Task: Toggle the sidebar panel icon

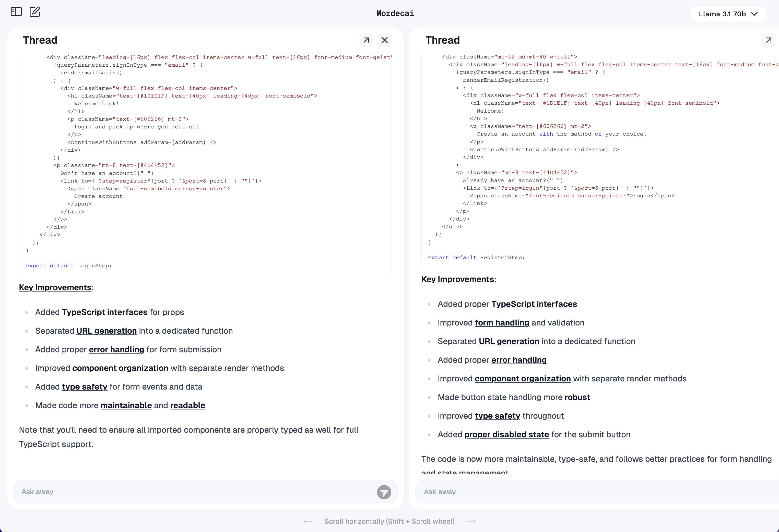Action: pyautogui.click(x=16, y=12)
